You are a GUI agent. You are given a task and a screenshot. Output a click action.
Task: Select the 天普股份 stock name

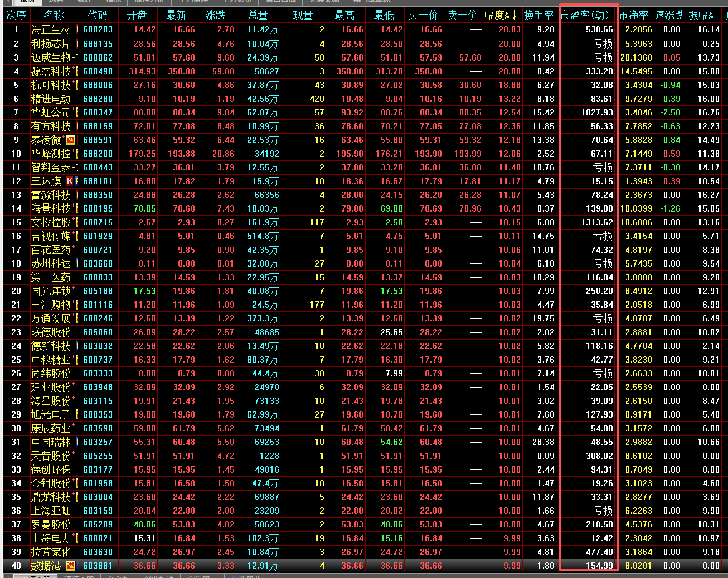51,456
